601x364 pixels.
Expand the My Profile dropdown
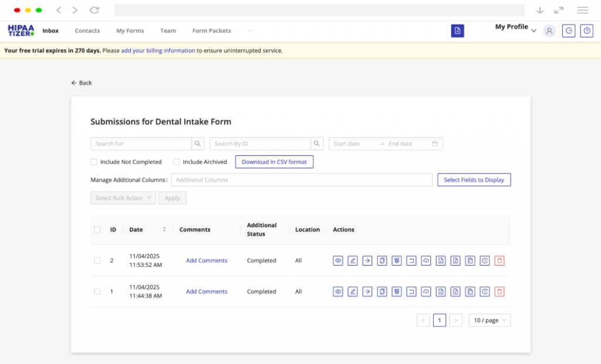[x=514, y=27]
